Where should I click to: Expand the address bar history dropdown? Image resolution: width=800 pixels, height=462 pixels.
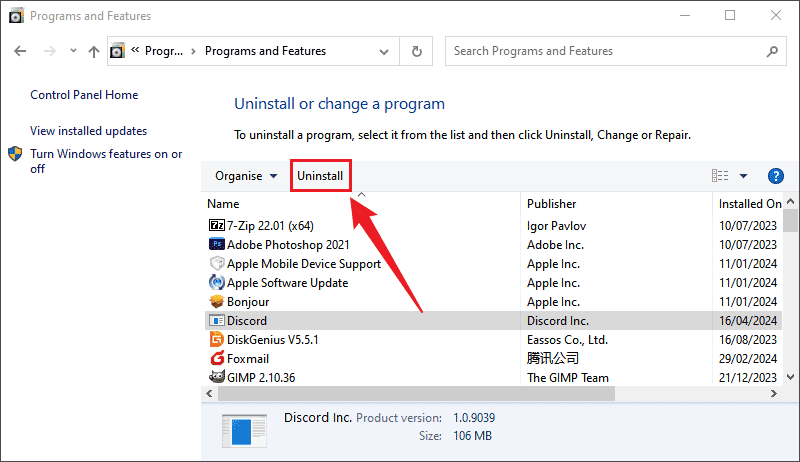point(384,52)
